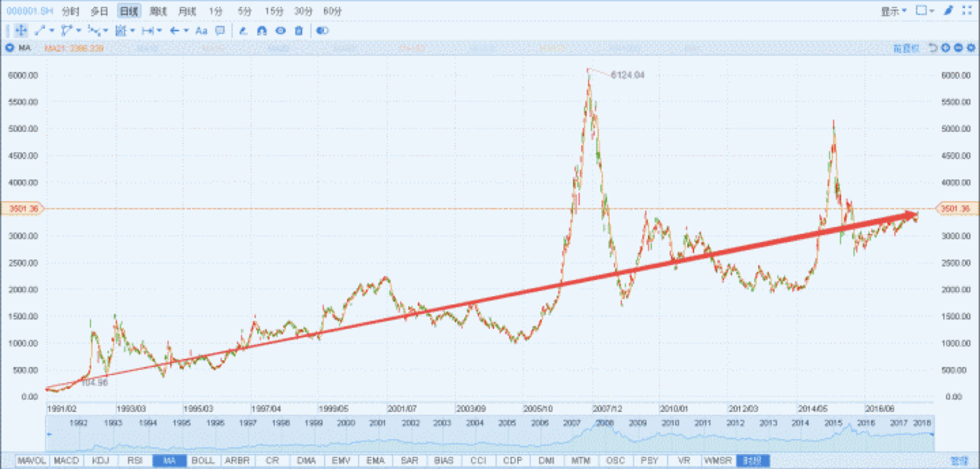Select the crosshair move cursor tool

click(21, 30)
